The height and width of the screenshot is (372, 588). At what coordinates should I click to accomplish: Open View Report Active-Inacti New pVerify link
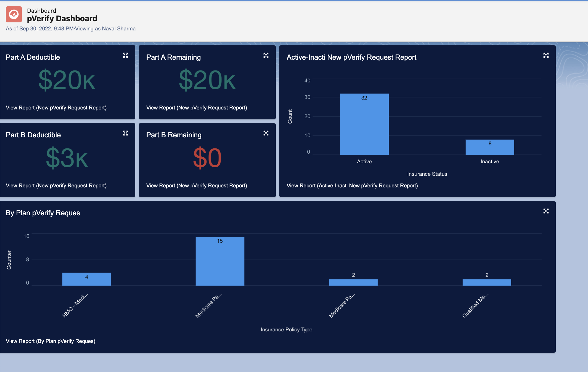[352, 186]
